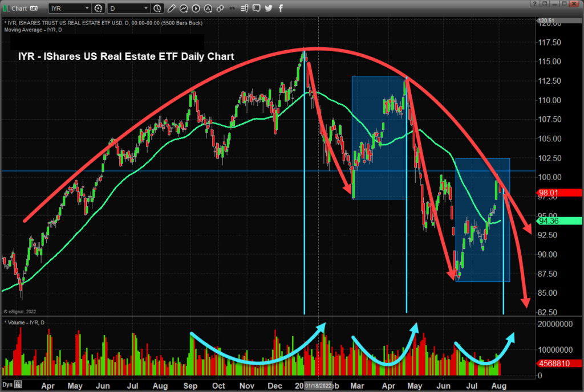Click the 100.00 price axis label
This screenshot has width=584, height=392.
tap(549, 177)
